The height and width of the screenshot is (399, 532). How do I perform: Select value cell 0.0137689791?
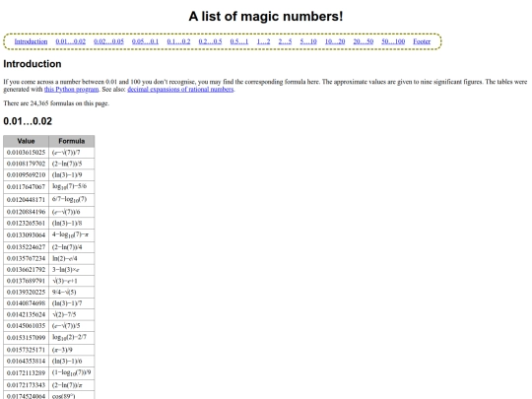click(27, 281)
